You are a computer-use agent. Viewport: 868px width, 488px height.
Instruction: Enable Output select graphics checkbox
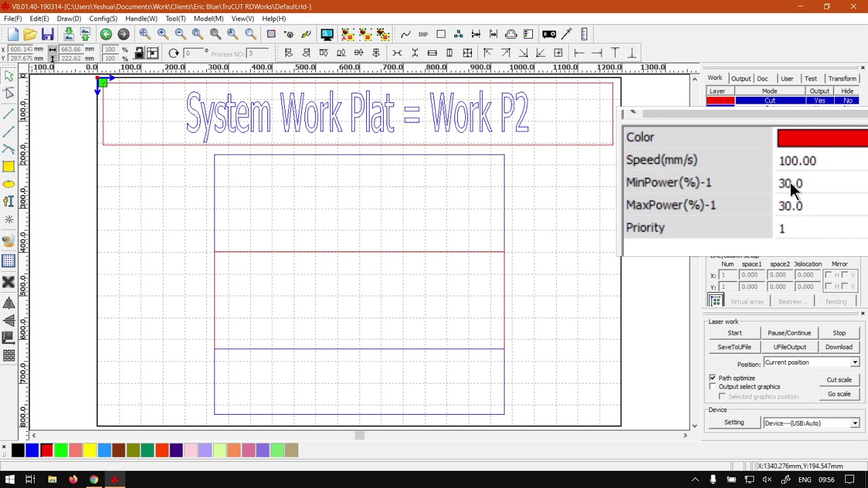(x=713, y=386)
